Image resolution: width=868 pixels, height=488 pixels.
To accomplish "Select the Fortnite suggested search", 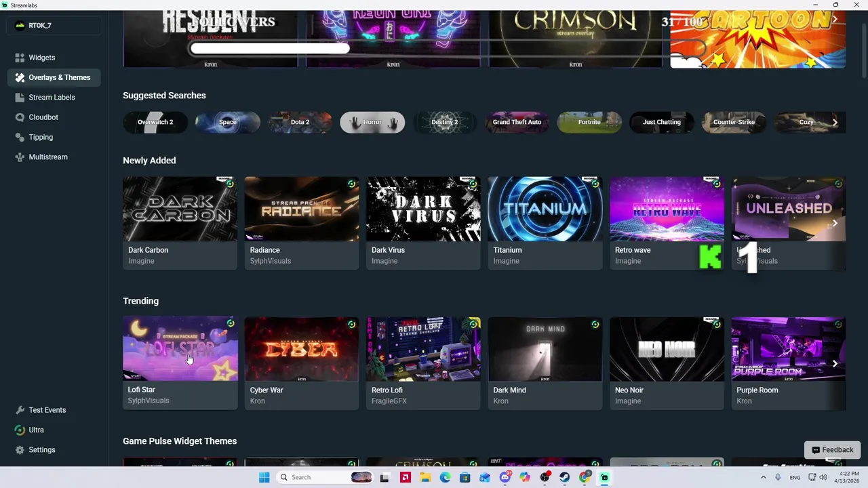I will 589,123.
